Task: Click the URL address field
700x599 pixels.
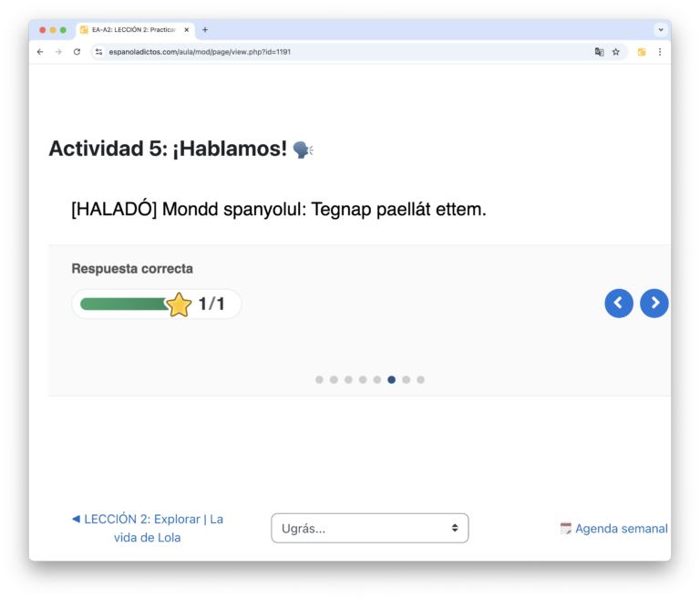Action: (348, 52)
